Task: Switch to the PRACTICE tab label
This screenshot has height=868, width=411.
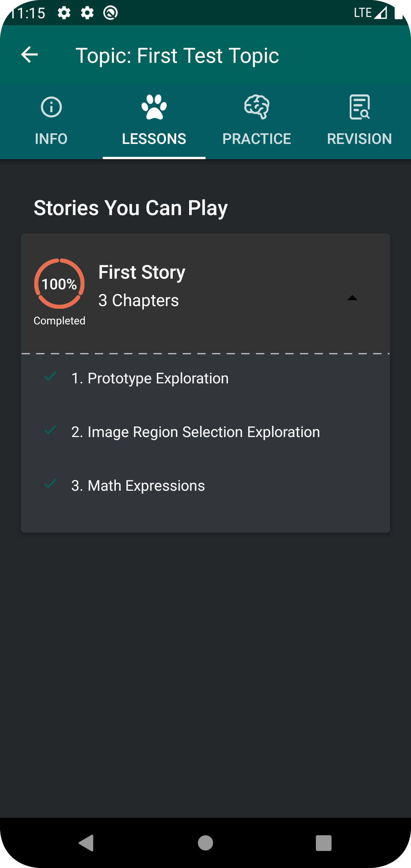Action: click(x=257, y=139)
